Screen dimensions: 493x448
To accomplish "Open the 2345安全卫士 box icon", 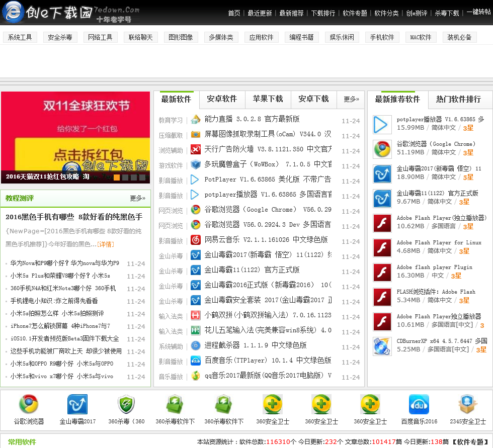I will (x=467, y=404).
